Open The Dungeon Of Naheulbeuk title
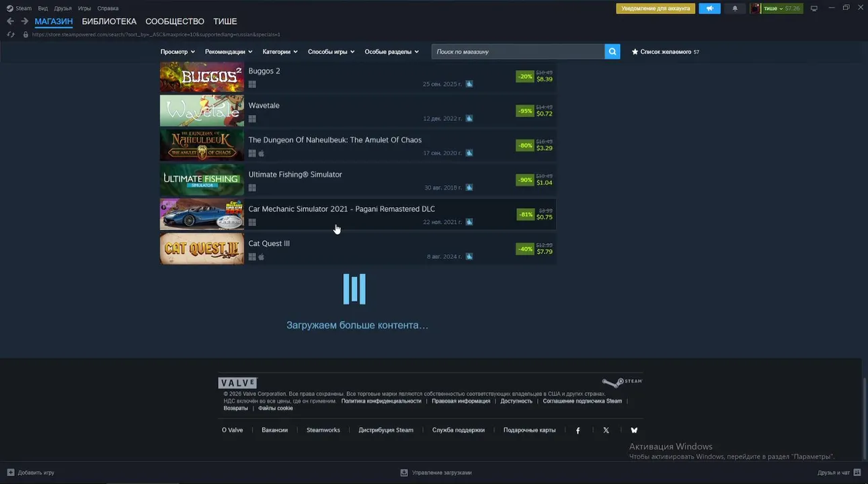 tap(335, 140)
